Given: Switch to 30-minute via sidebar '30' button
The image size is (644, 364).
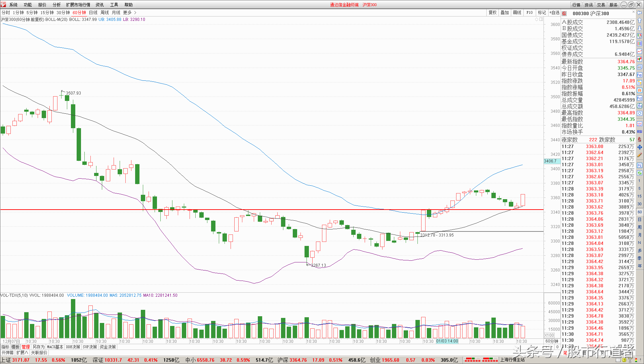Looking at the screenshot, I should pyautogui.click(x=639, y=204).
